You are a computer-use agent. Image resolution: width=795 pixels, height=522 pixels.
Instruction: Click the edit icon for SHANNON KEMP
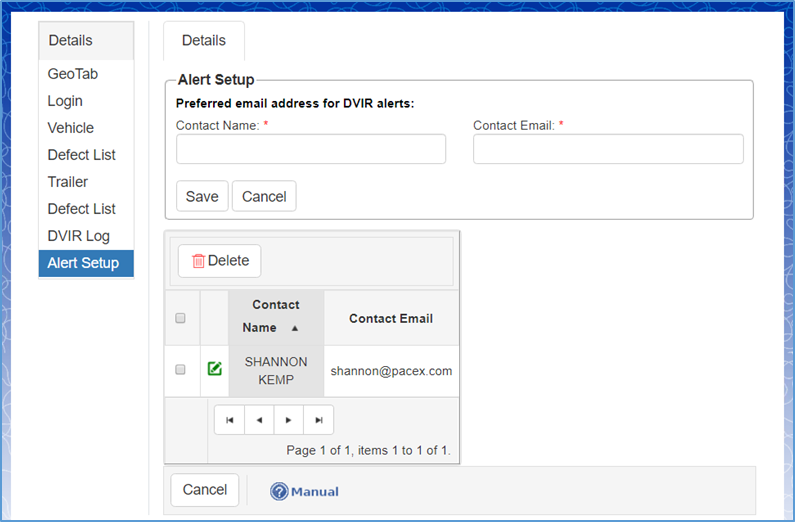[214, 369]
